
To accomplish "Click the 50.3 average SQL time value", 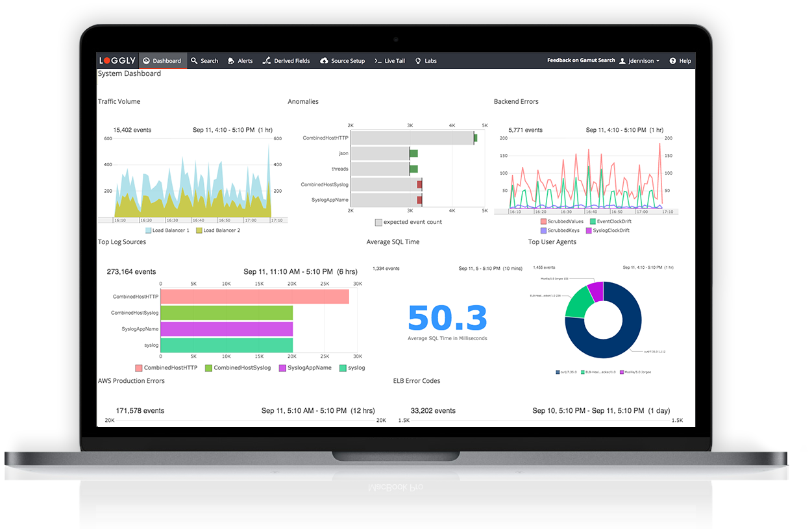I will click(447, 318).
